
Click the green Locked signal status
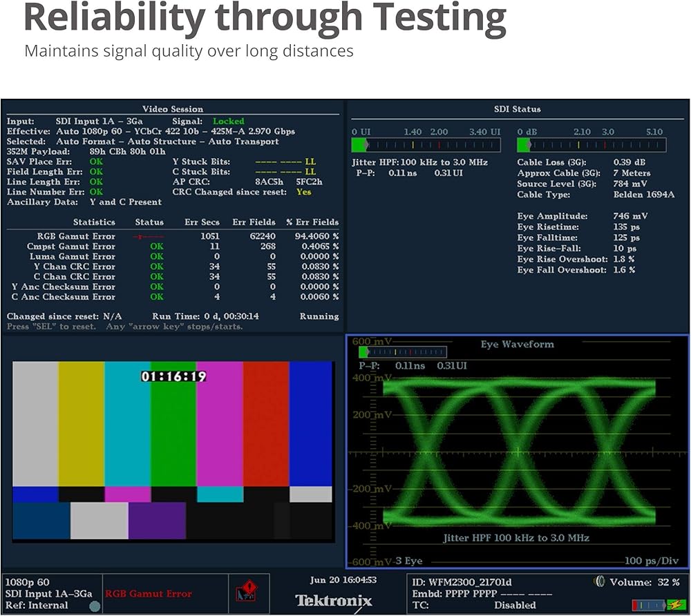point(228,121)
